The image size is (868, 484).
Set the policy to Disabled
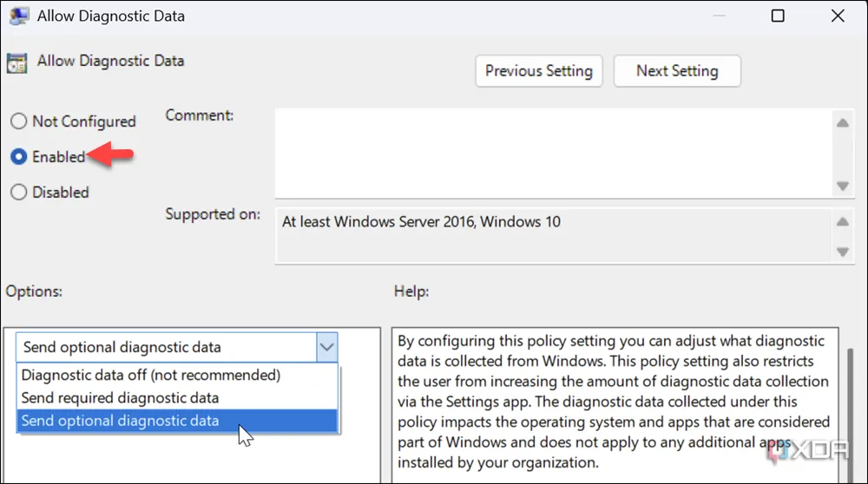click(x=19, y=193)
